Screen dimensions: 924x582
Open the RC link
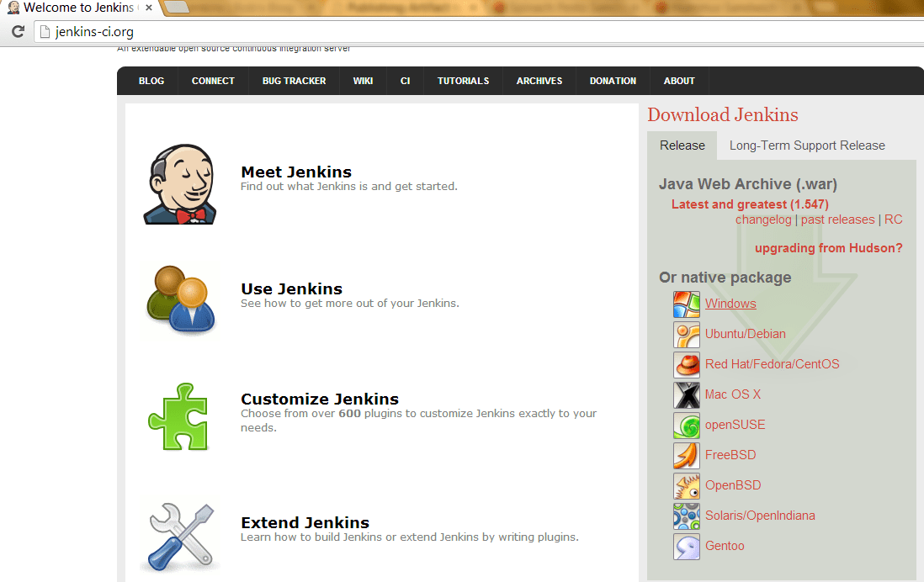[894, 220]
